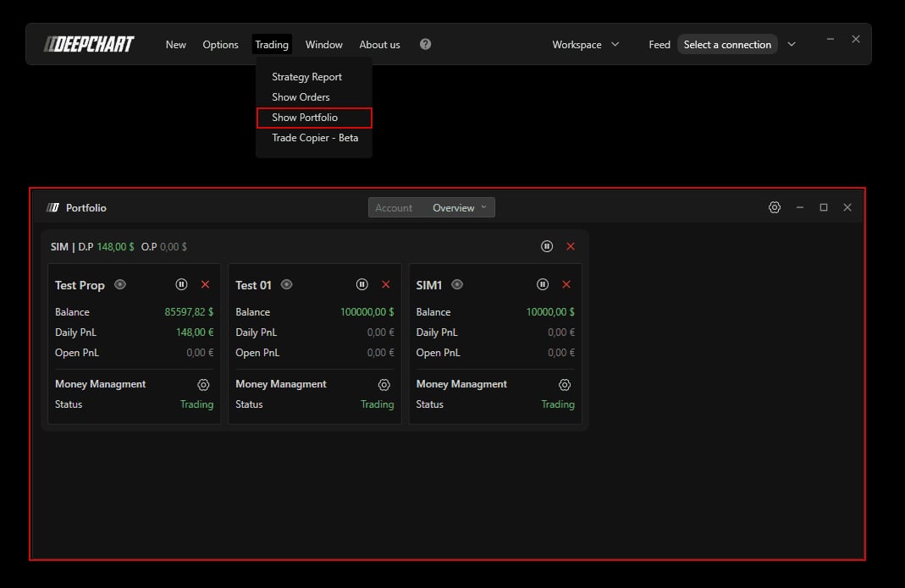Click Test Prop Daily PnL 148,00 €
Image resolution: width=905 pixels, height=588 pixels.
[195, 332]
